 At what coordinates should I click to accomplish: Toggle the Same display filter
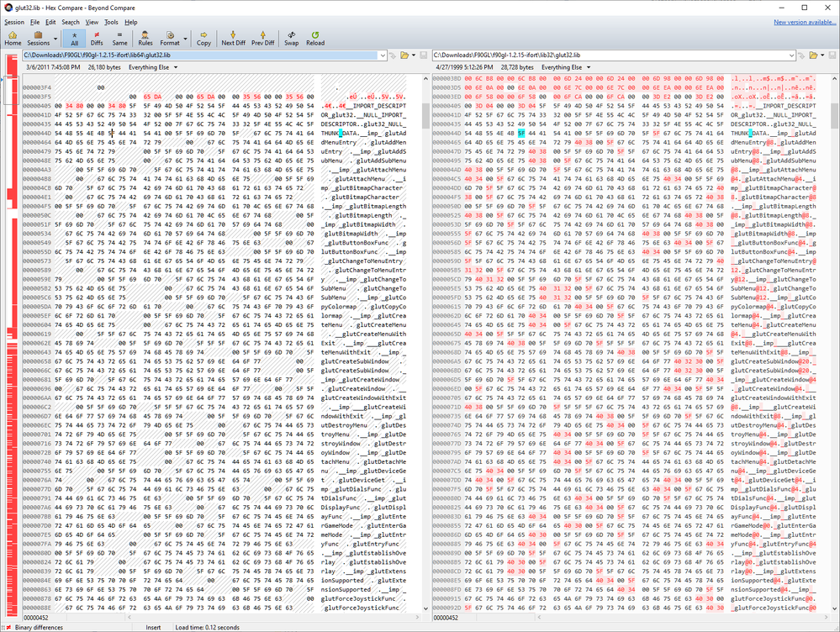coord(120,38)
